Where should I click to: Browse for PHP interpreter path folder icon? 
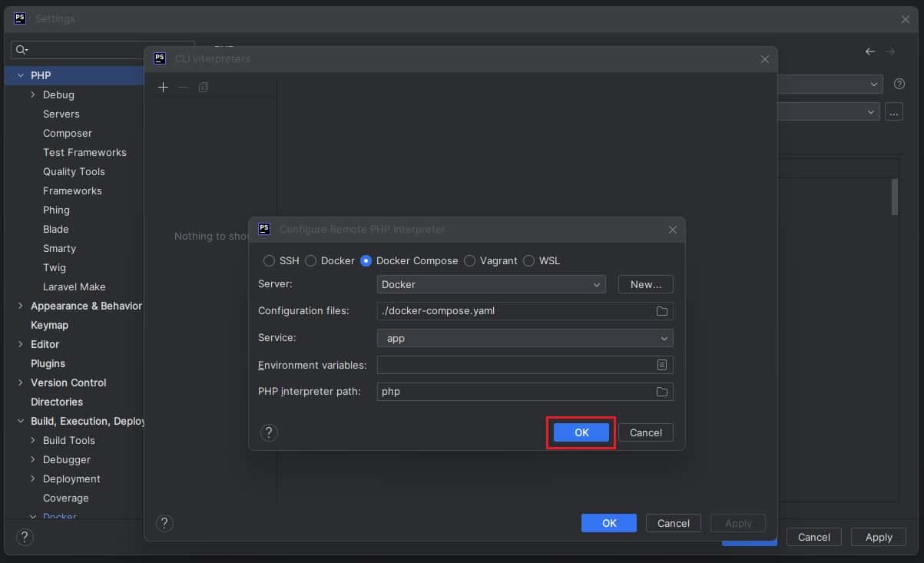661,392
